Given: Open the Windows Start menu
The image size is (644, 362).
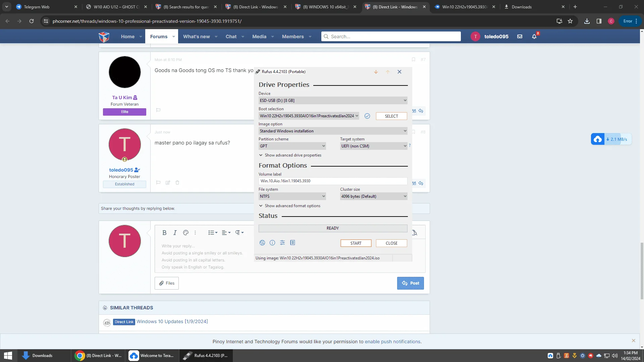Looking at the screenshot, I should [8, 356].
